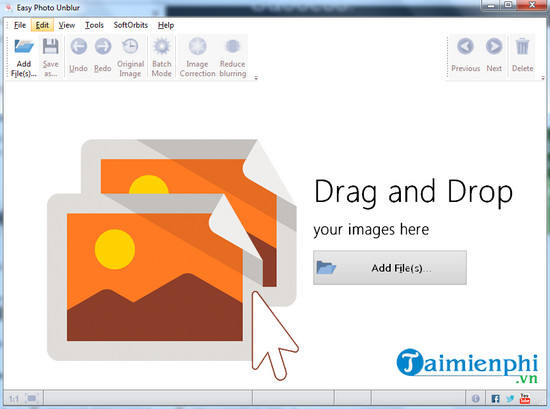Expand the navigation toolbar overflow arrow
The height and width of the screenshot is (409, 550).
point(543,78)
